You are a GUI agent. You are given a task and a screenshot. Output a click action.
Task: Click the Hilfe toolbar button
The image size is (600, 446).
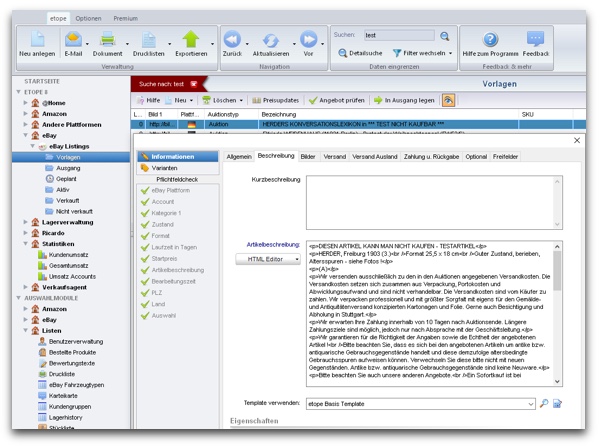[x=148, y=100]
